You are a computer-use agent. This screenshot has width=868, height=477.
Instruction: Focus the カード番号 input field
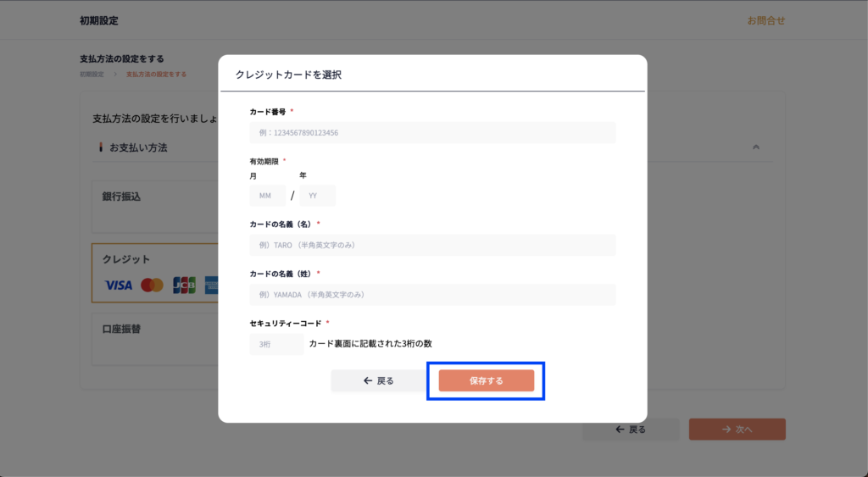point(432,133)
